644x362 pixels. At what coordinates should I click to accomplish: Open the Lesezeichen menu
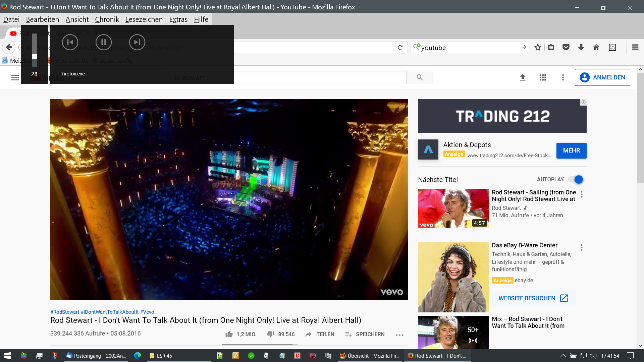click(x=144, y=19)
